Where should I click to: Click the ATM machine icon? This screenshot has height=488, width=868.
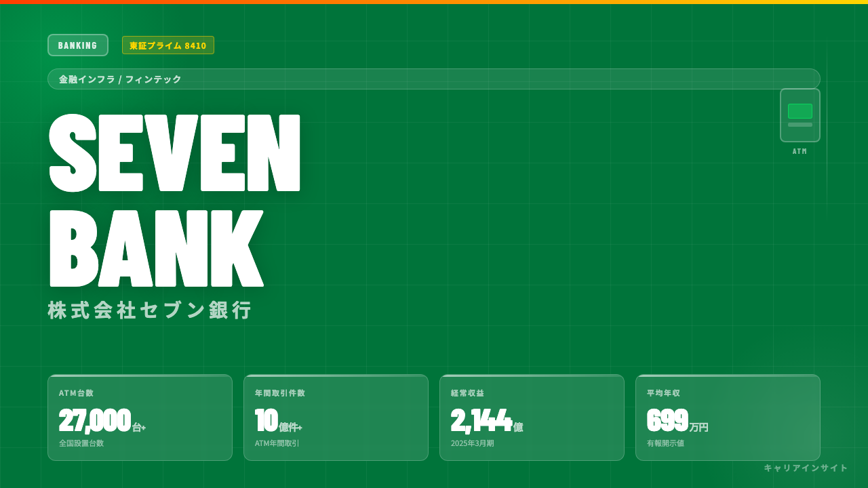point(800,115)
